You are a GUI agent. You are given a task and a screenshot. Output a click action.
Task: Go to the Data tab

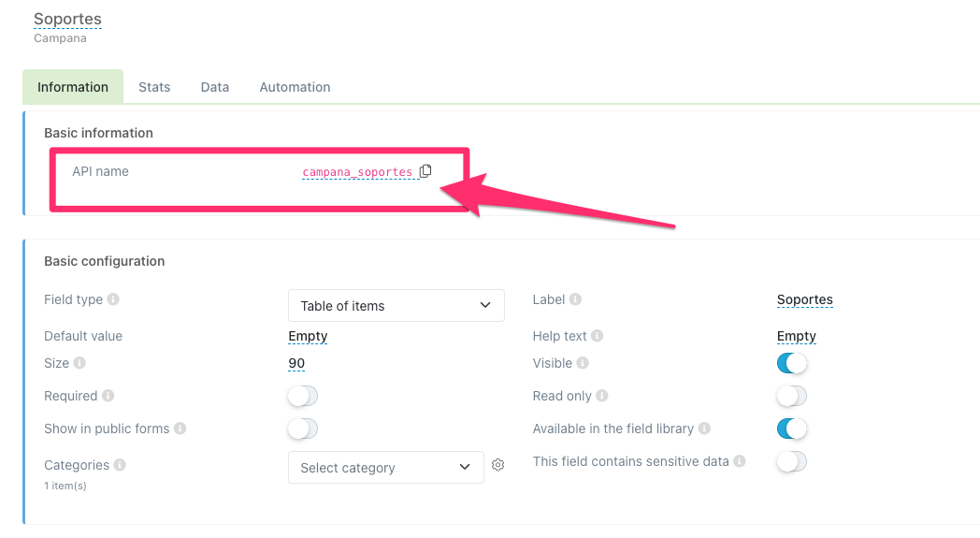214,87
